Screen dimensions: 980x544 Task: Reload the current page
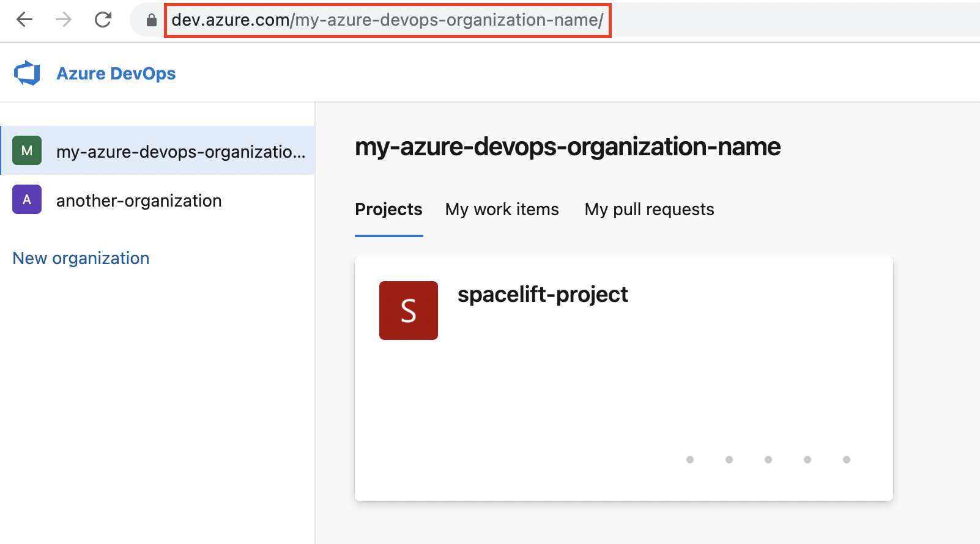(x=103, y=20)
